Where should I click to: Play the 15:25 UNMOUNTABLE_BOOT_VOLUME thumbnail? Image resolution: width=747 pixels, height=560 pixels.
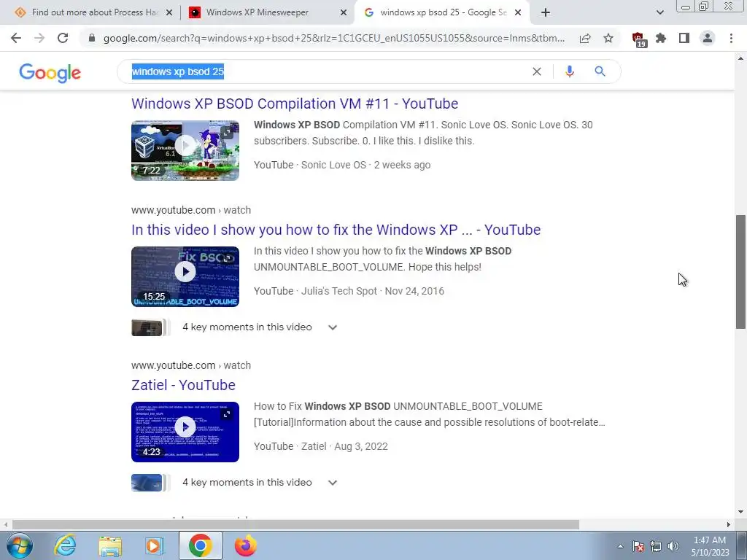point(185,276)
